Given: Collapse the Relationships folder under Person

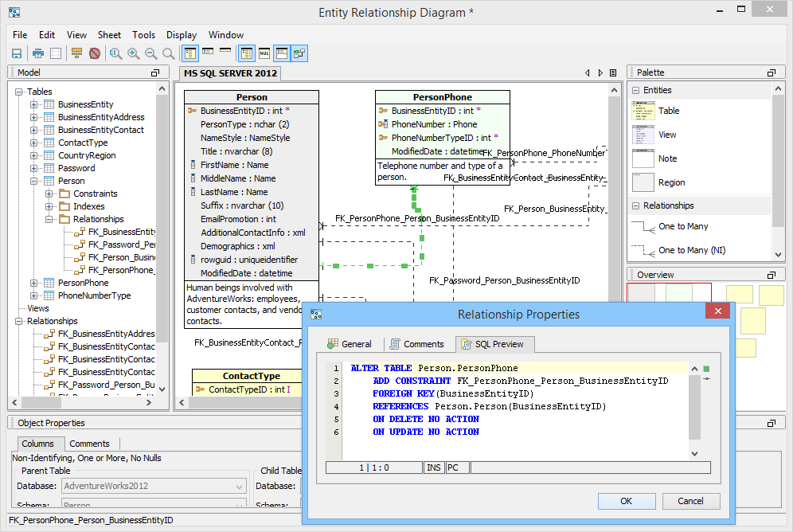Looking at the screenshot, I should click(x=49, y=220).
